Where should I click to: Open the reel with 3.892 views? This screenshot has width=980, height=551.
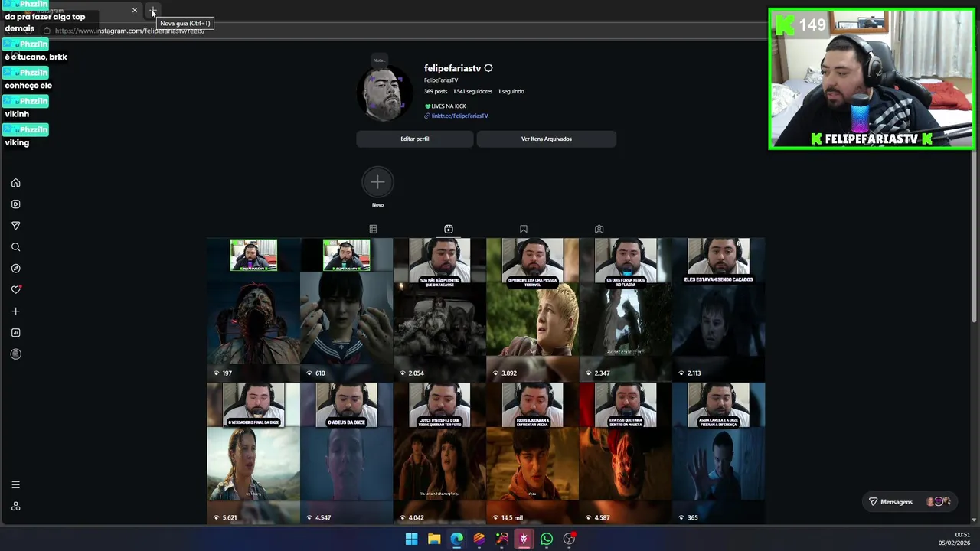click(x=532, y=308)
